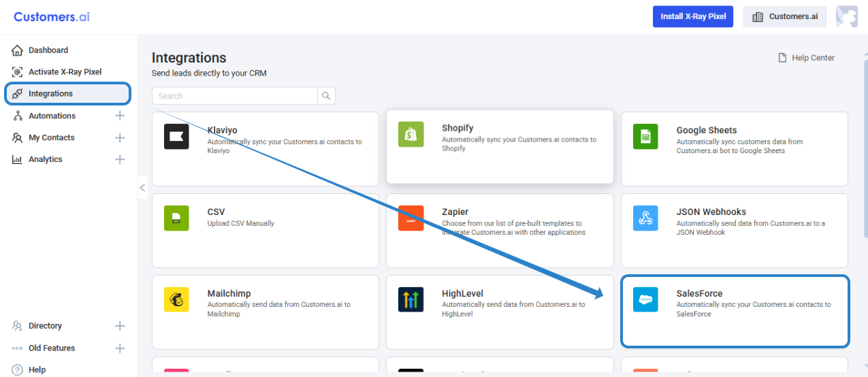The image size is (868, 377).
Task: Open the Help Center link
Action: (x=807, y=58)
